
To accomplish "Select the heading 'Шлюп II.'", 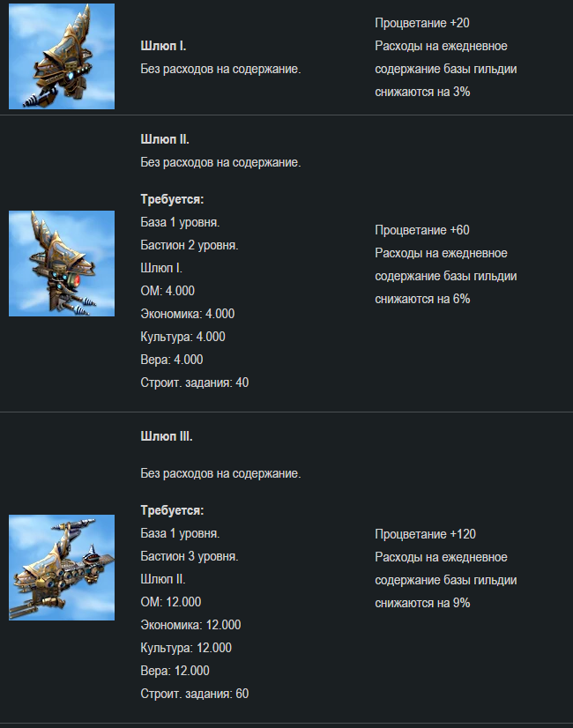I will (165, 139).
